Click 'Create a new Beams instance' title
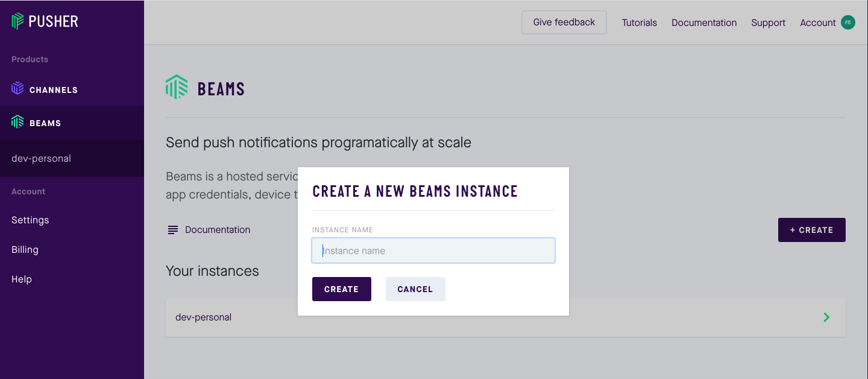Screen dimensions: 868x379 [x=415, y=191]
